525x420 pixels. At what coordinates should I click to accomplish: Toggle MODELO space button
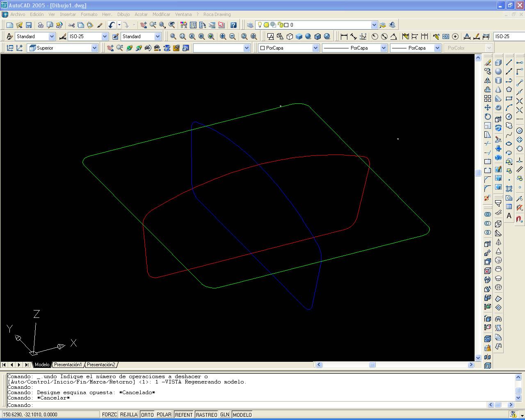point(242,415)
